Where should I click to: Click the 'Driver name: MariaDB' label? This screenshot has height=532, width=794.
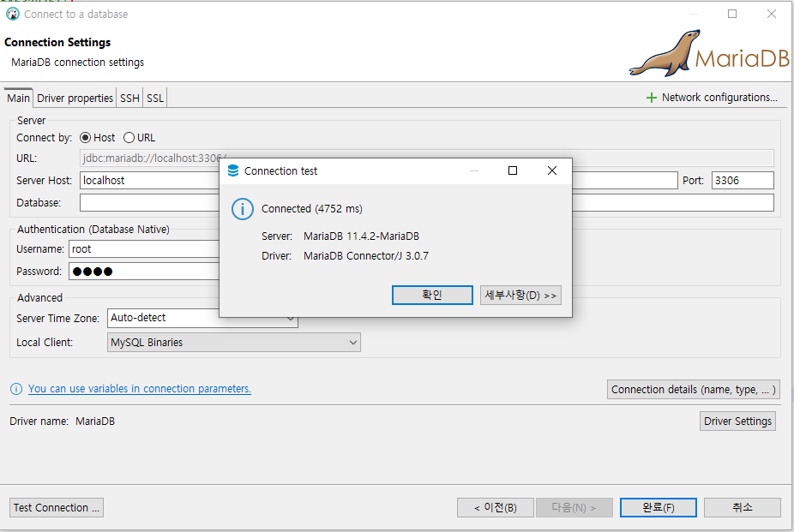63,421
